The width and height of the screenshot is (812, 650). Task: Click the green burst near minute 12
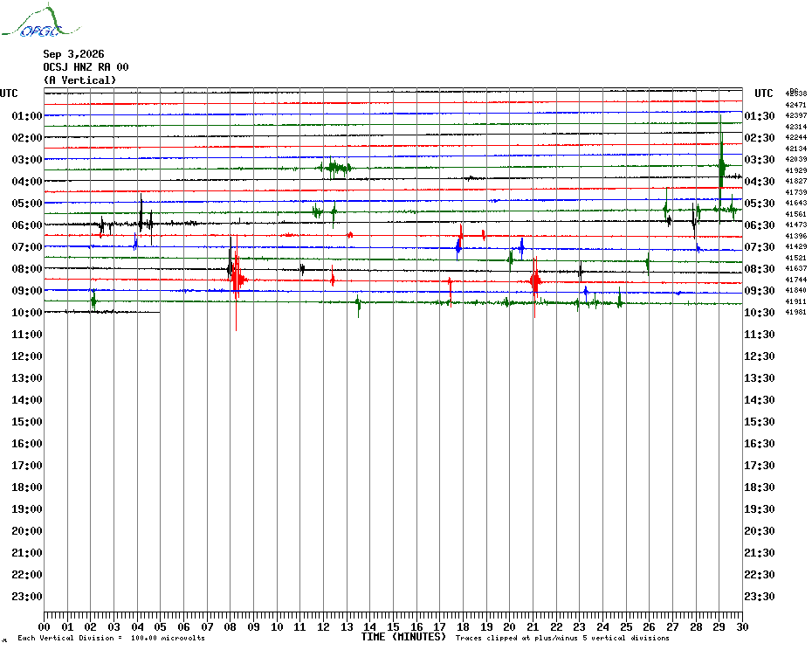coord(335,168)
